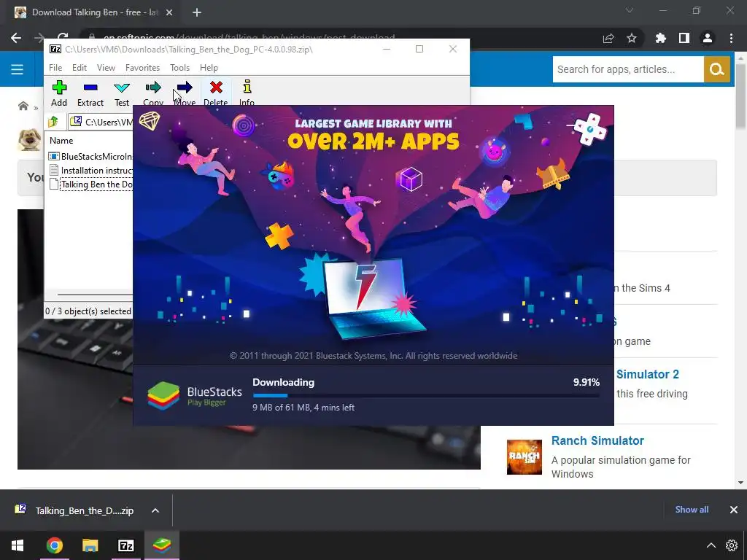Open the settings gear in system tray
747x560 pixels.
[731, 545]
